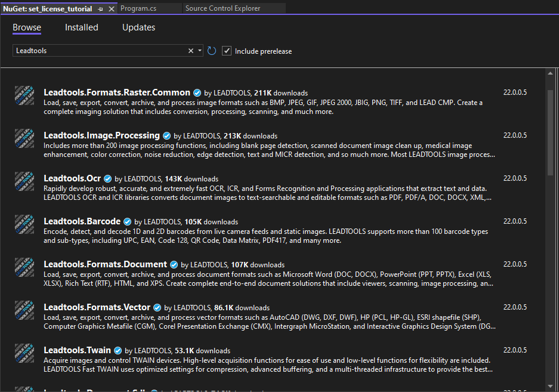559x392 pixels.
Task: Clear the Leadtools search text
Action: click(191, 51)
